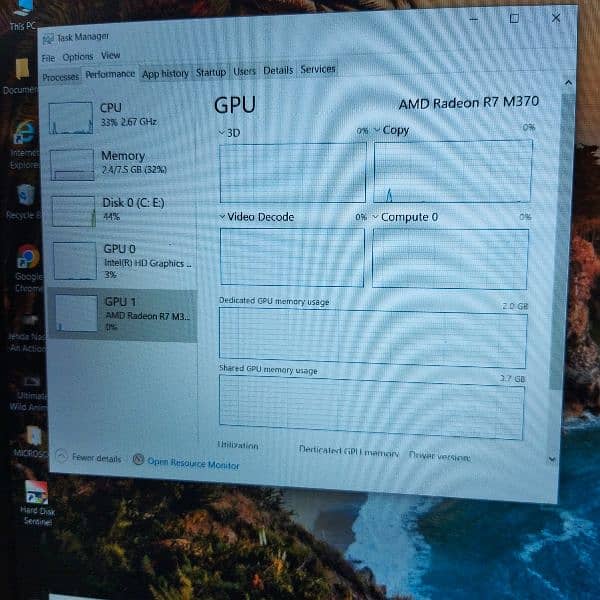Click the 3.7 GB shared memory value
The image size is (600, 600).
click(512, 378)
